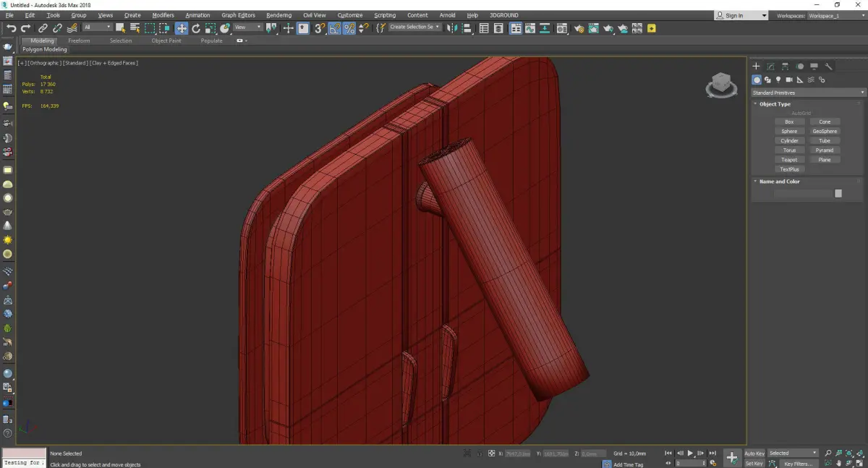Click the Key Filters button

click(798, 464)
